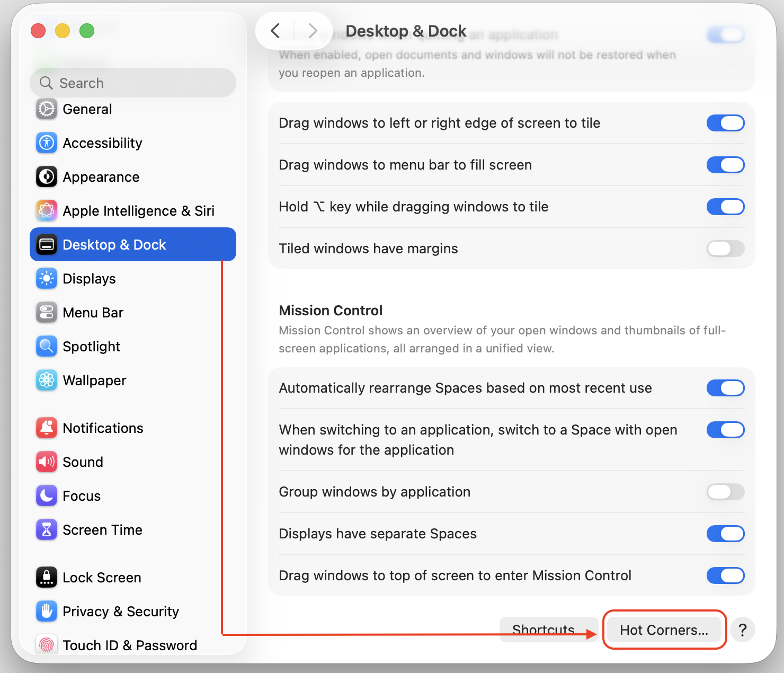Screen dimensions: 784x673
Task: Go back with the left chevron
Action: 275,31
